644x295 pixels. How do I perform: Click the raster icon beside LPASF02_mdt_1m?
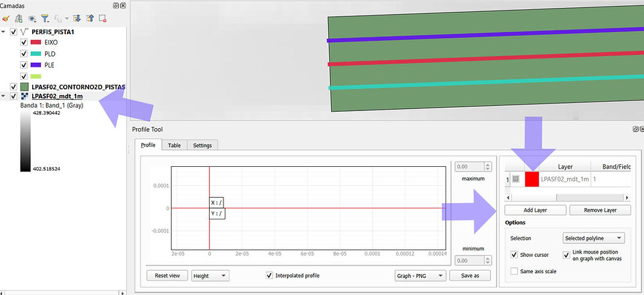tap(24, 97)
